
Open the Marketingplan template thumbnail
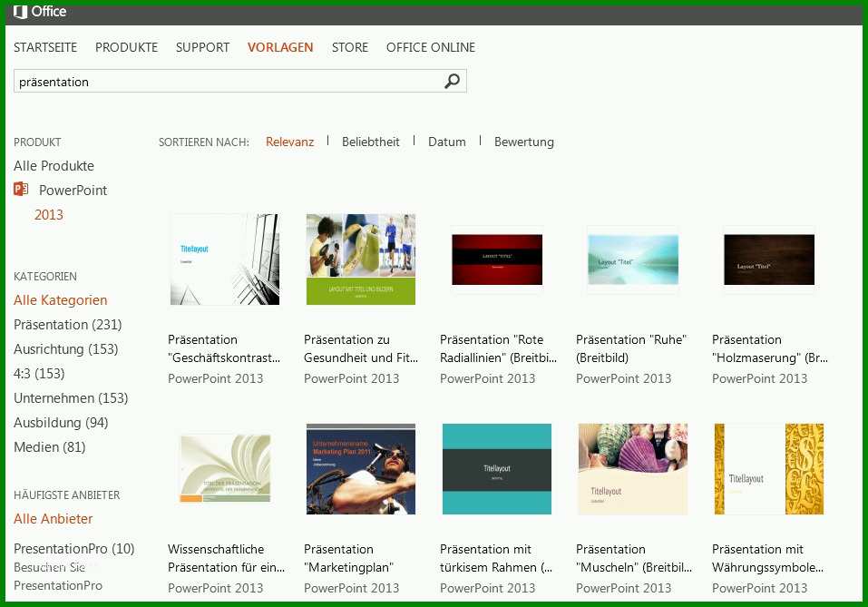[x=361, y=469]
